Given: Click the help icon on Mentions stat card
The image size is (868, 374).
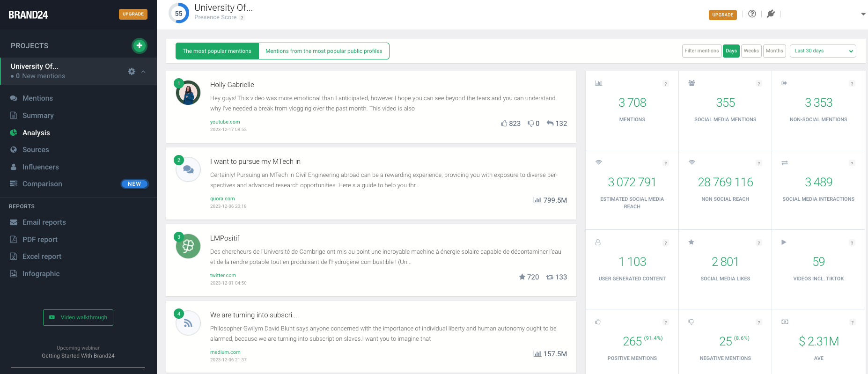Looking at the screenshot, I should 665,84.
